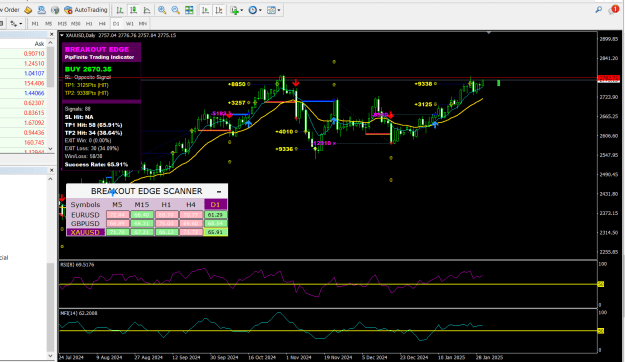Open the Signals VPS monitor icon

point(41,10)
